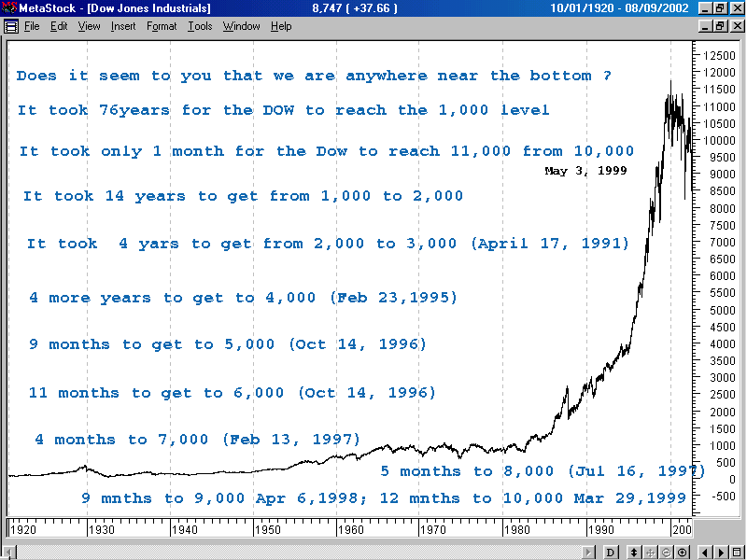Open the MetaStock application icon menu
The height and width of the screenshot is (560, 747).
tap(9, 8)
